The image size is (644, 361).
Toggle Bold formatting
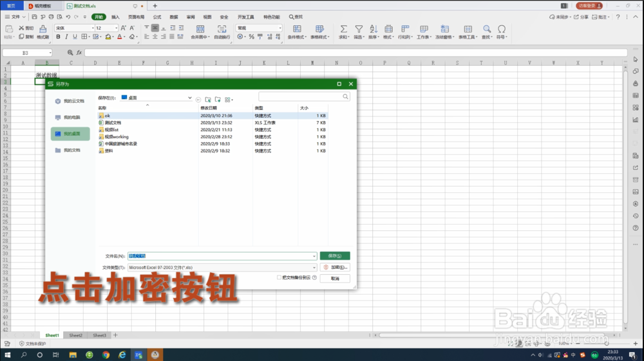pyautogui.click(x=58, y=37)
